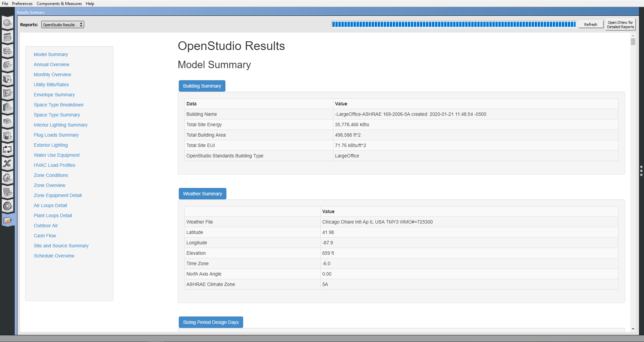Screen dimensions: 644x342
Task: Select the Run Simulation play icon
Action: click(x=8, y=206)
